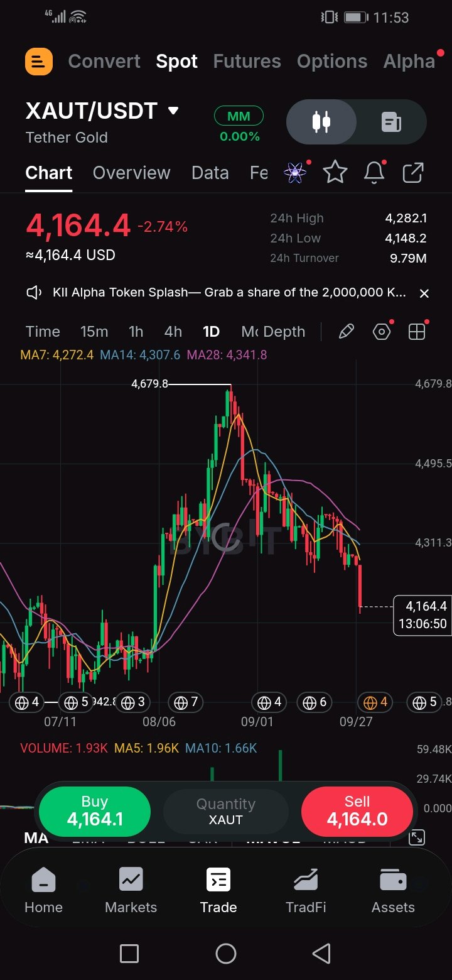This screenshot has height=980, width=452.
Task: Tap the MM 0.00% badge
Action: click(239, 125)
